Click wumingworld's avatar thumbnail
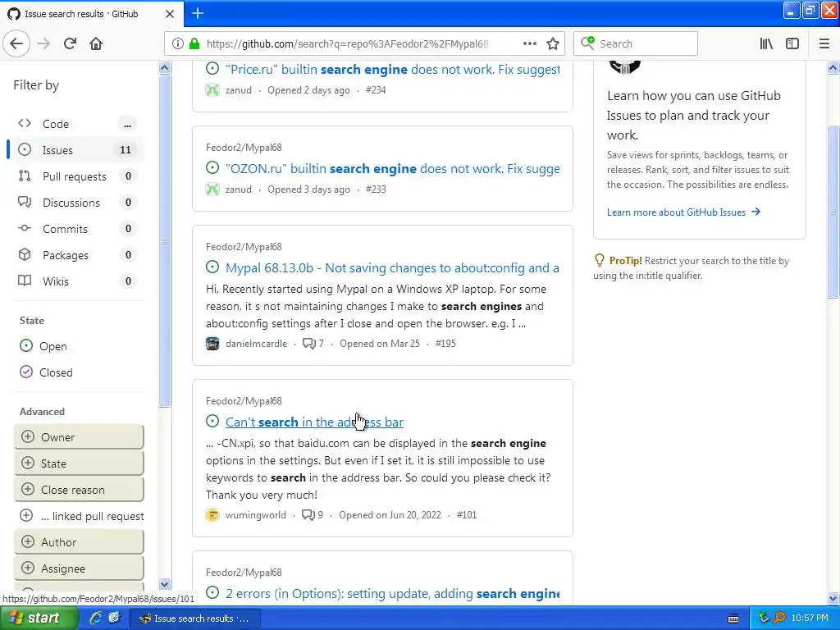The height and width of the screenshot is (630, 840). tap(212, 515)
